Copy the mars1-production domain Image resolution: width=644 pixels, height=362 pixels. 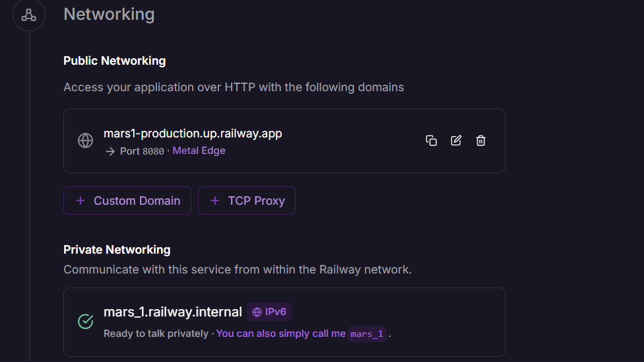(432, 141)
